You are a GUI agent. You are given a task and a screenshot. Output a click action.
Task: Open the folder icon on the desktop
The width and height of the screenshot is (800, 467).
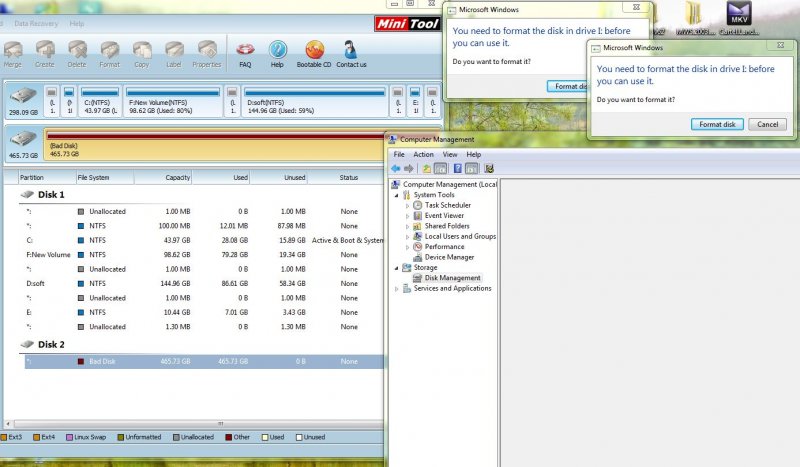[693, 18]
